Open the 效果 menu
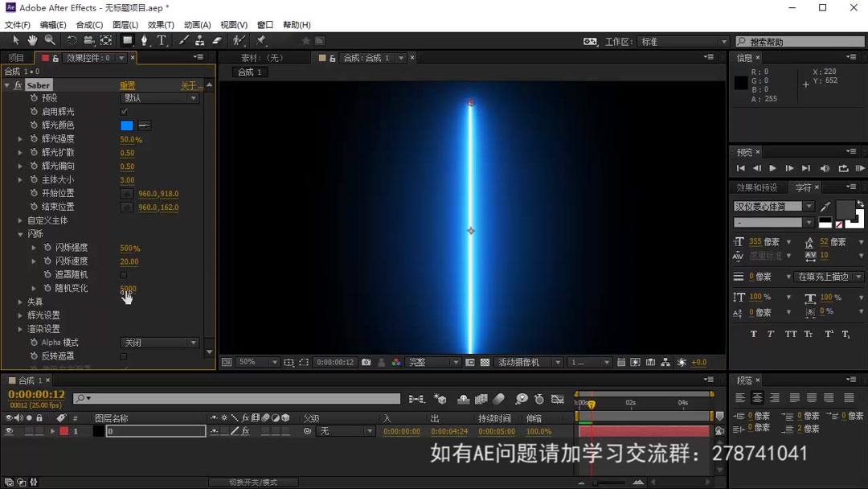This screenshot has width=868, height=489. [161, 24]
